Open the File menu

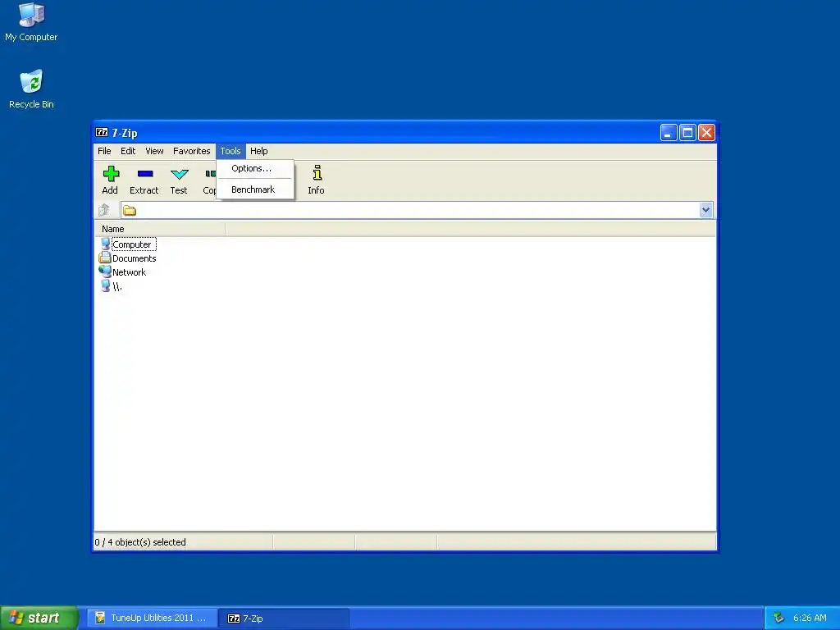pyautogui.click(x=104, y=151)
